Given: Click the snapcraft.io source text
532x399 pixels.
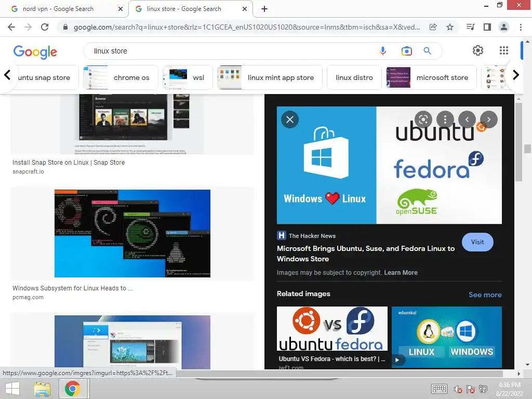Looking at the screenshot, I should click(28, 171).
